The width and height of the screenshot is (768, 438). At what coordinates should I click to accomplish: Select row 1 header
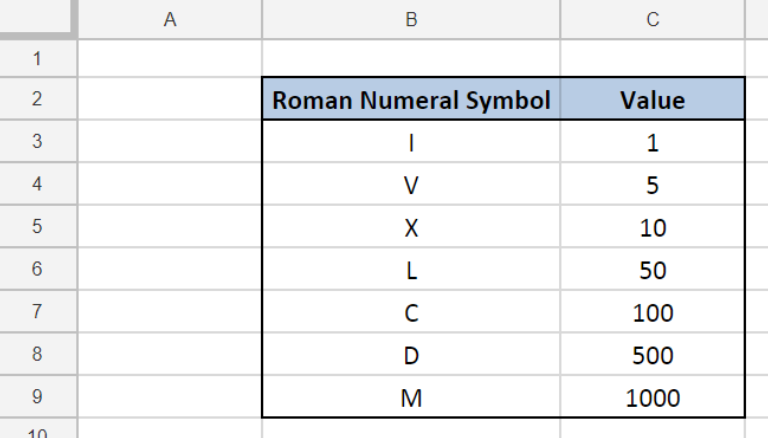tap(38, 58)
